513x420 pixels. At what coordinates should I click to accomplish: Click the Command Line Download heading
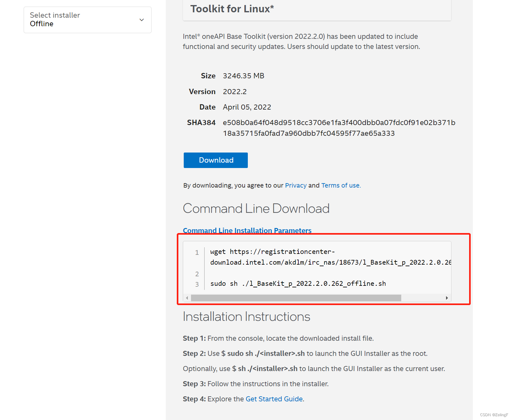pos(256,208)
